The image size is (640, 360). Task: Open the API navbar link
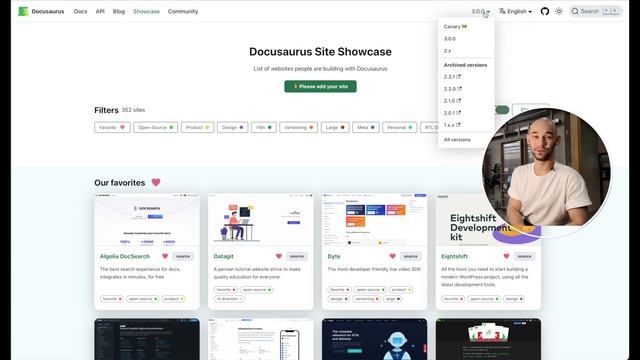pyautogui.click(x=100, y=11)
